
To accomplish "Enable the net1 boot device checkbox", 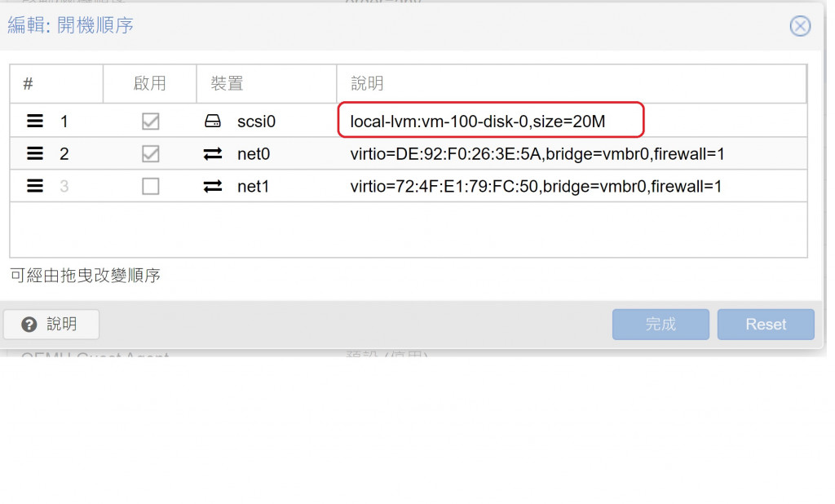I will (x=151, y=187).
